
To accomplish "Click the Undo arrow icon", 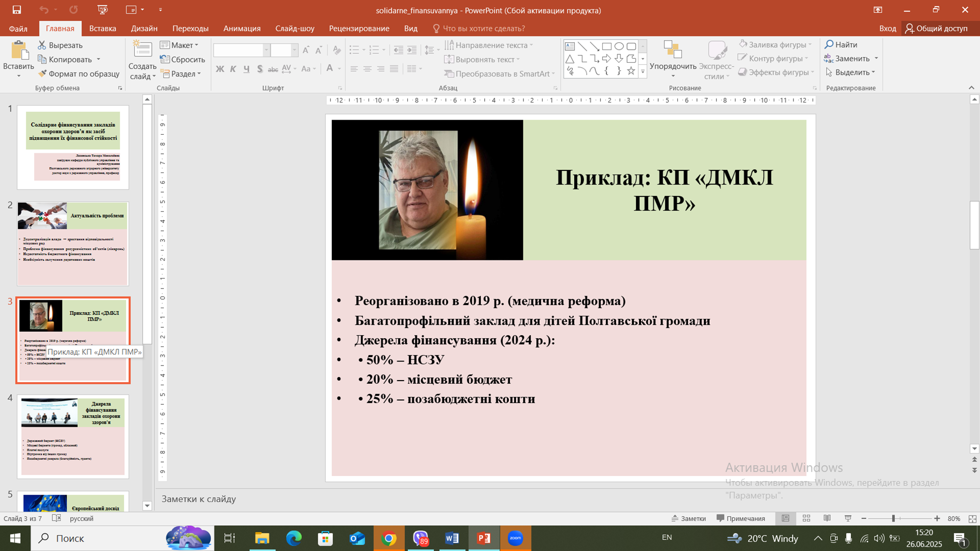I will (x=44, y=10).
